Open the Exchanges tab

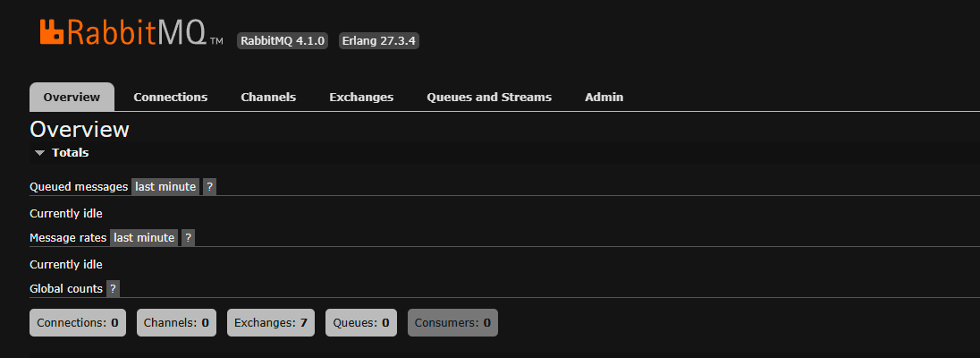pyautogui.click(x=361, y=97)
